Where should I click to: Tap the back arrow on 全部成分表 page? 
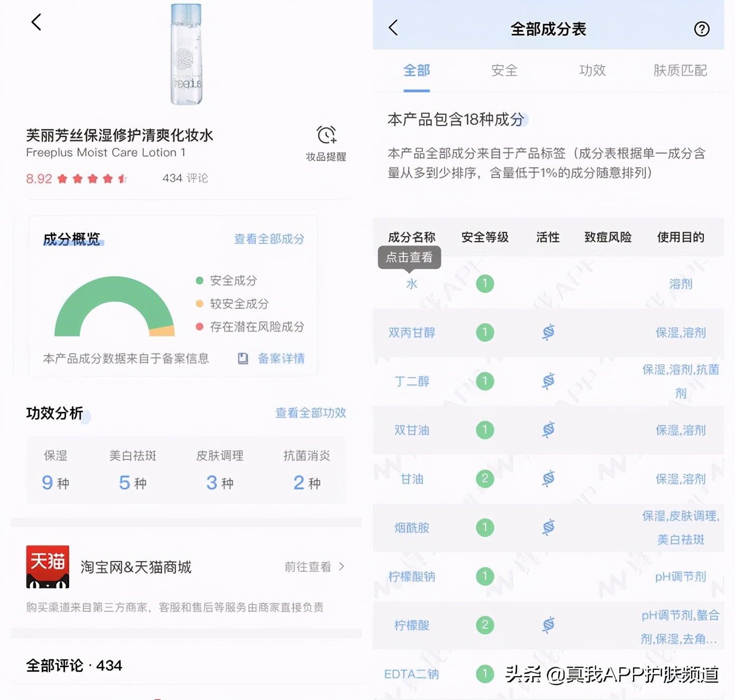coord(393,29)
